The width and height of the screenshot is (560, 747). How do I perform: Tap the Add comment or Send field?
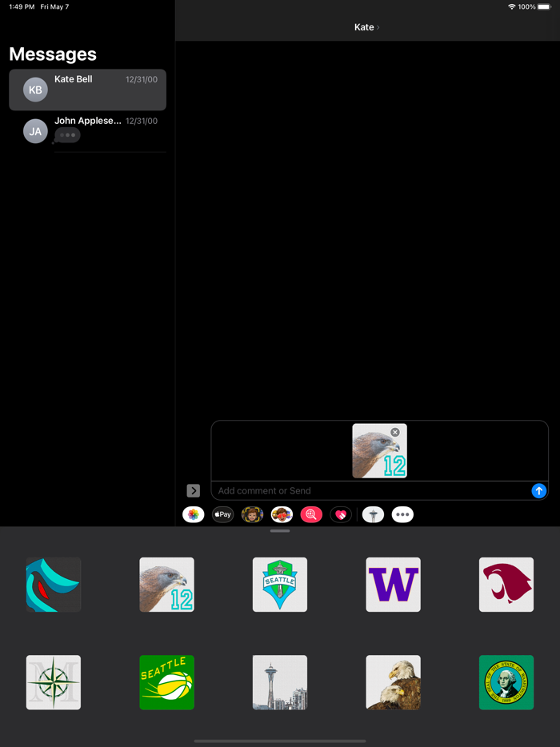click(x=372, y=491)
